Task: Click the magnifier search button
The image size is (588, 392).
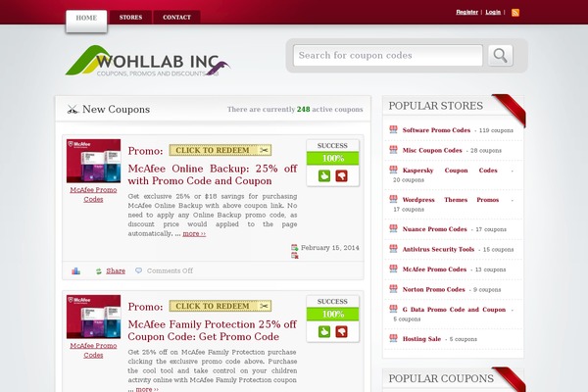Action: (x=500, y=56)
